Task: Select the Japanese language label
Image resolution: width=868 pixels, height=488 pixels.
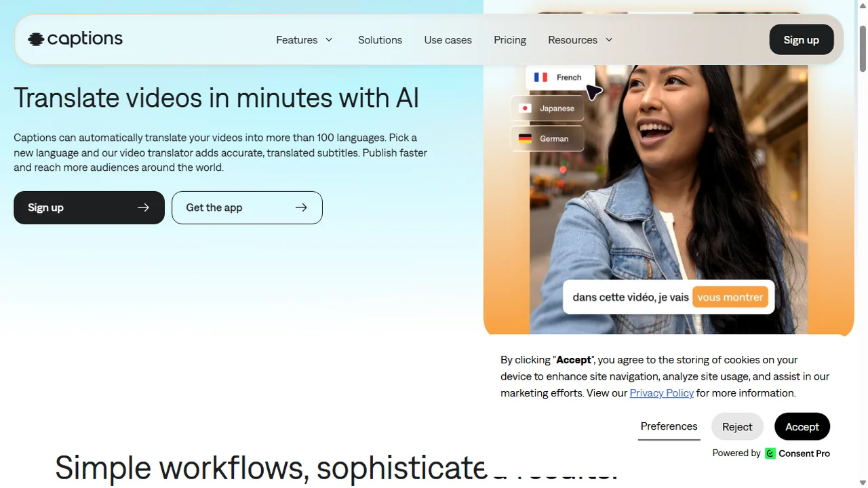Action: (x=557, y=108)
